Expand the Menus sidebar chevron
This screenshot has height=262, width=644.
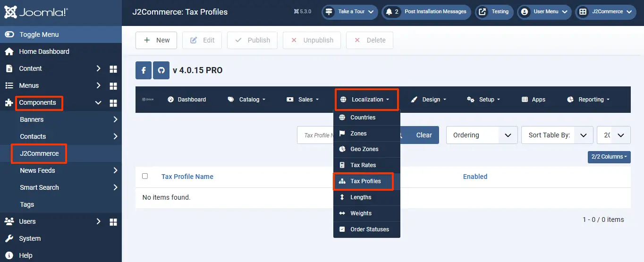[98, 85]
